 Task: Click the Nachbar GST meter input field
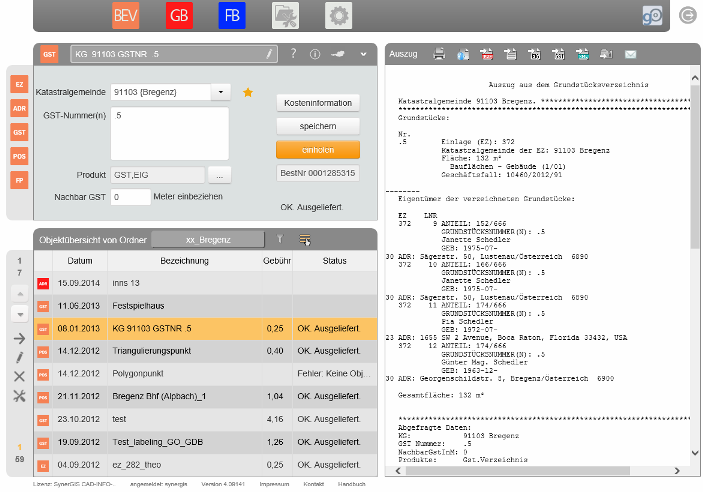(x=130, y=197)
